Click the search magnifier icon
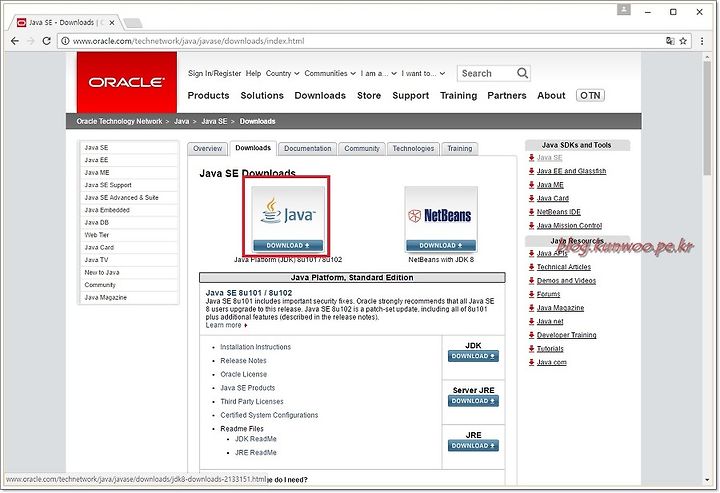Viewport: 720px width, 493px height. click(522, 73)
